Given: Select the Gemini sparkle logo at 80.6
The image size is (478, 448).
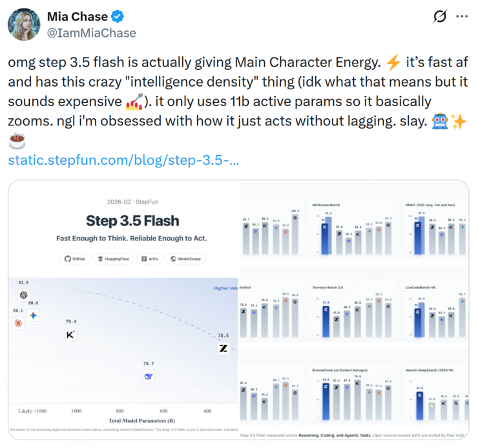Looking at the screenshot, I should tap(33, 315).
